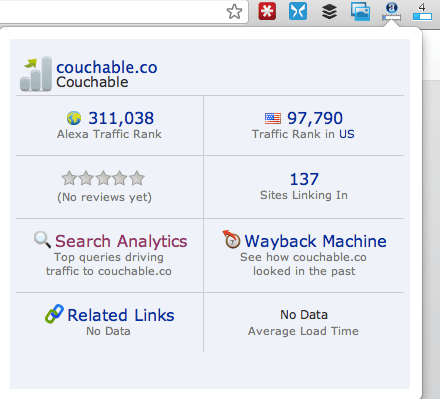Image resolution: width=440 pixels, height=399 pixels.
Task: Bookmark this page with the star icon
Action: point(234,12)
